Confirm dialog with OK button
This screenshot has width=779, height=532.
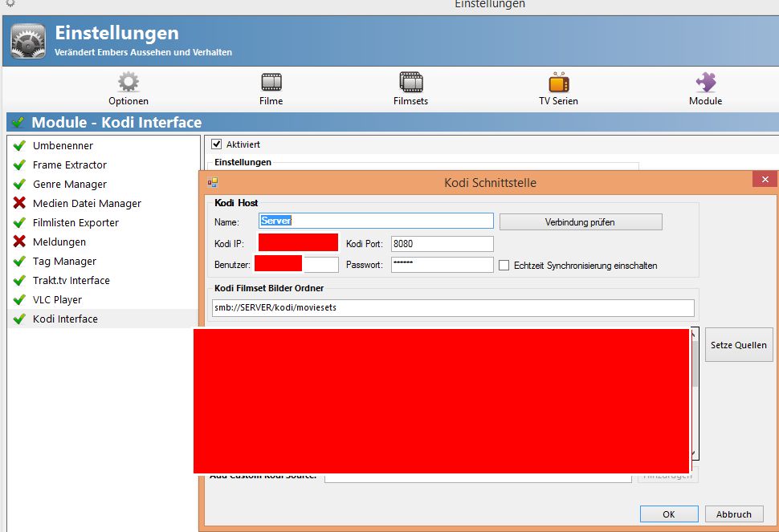tap(669, 514)
